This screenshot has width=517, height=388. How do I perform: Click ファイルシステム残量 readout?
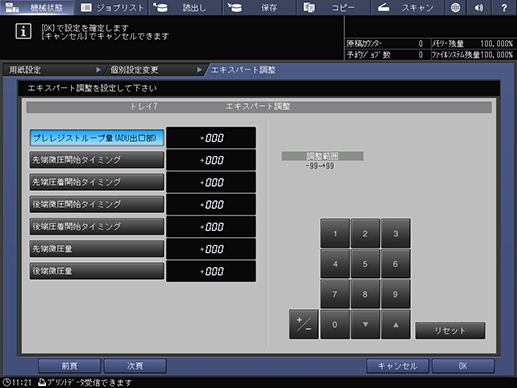coord(472,55)
